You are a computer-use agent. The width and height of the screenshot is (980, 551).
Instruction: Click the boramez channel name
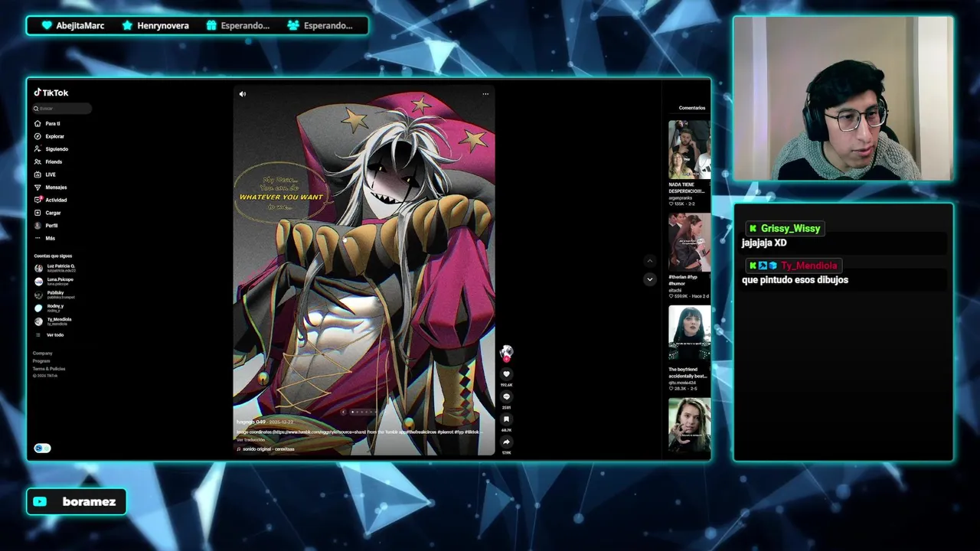[x=89, y=502]
